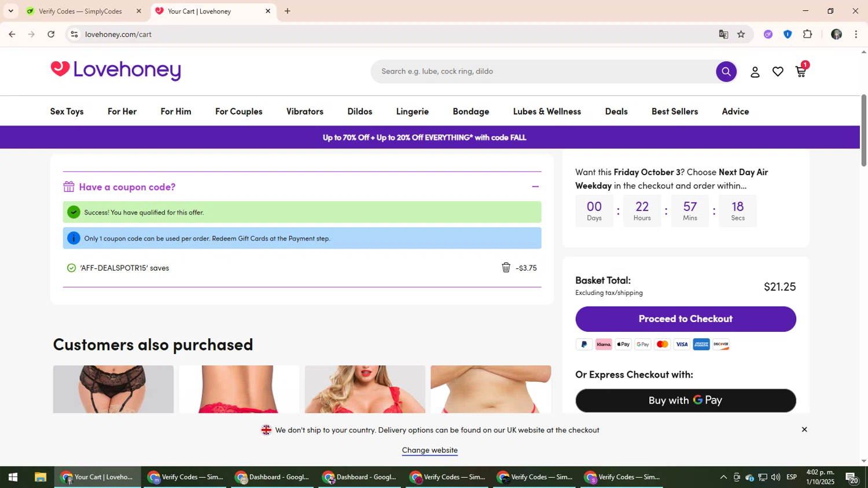Open the Best Sellers menu
Viewport: 868px width, 488px height.
click(675, 112)
